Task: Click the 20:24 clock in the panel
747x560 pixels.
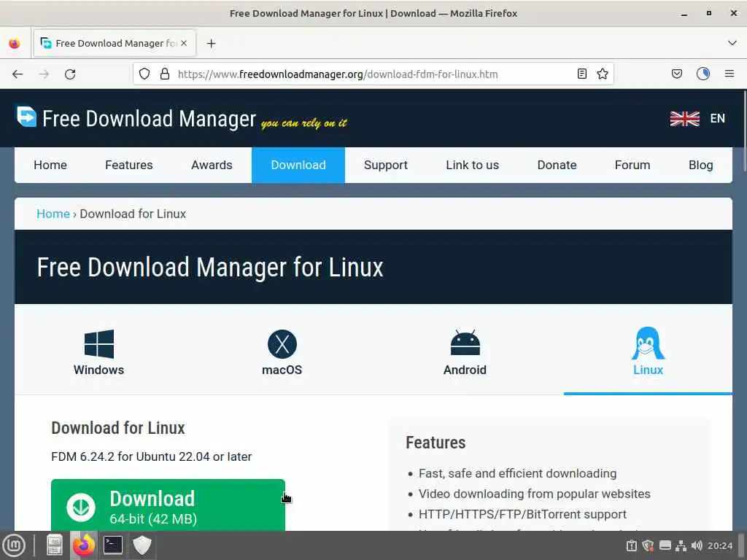Action: pos(720,545)
